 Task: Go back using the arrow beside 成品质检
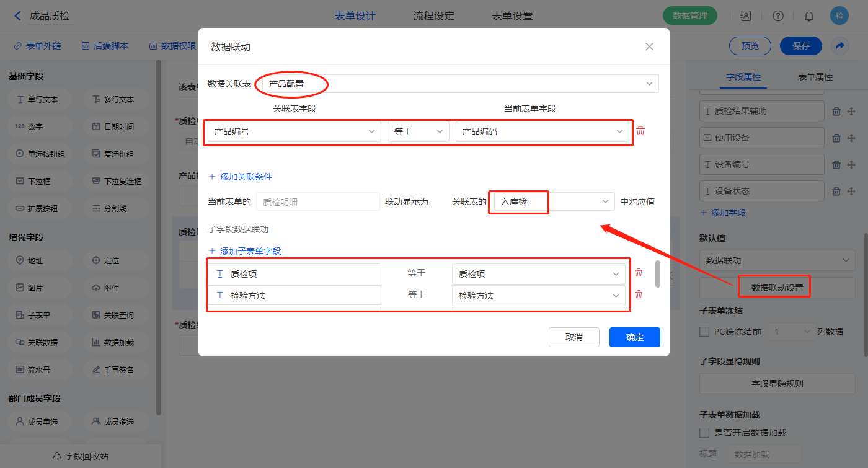(x=17, y=16)
